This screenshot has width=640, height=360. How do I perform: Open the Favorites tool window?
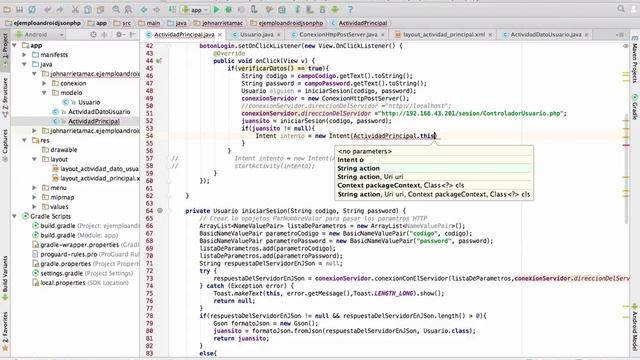(5, 331)
